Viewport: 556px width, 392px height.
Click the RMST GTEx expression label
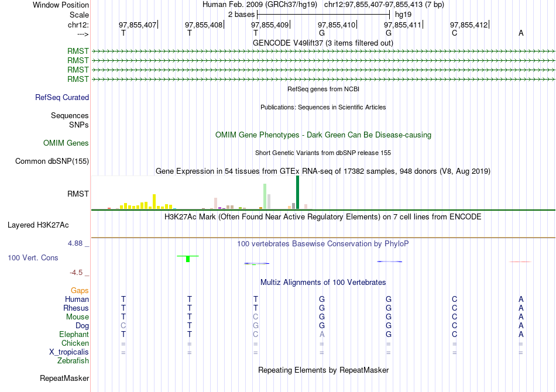(78, 194)
